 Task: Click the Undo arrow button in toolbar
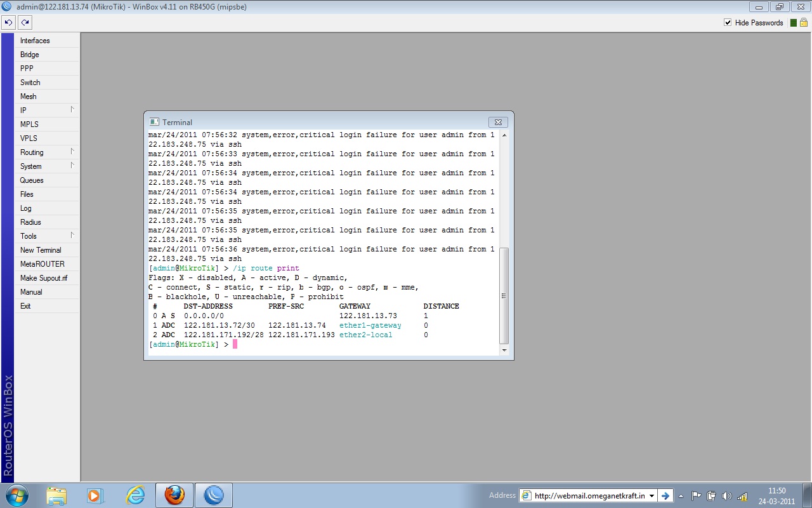click(8, 22)
